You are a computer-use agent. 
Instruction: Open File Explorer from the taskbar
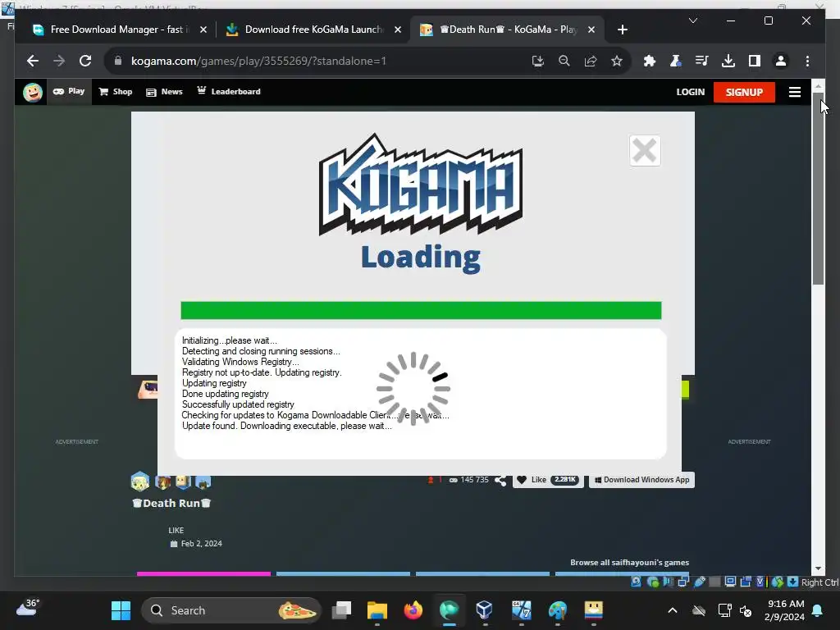coord(377,610)
